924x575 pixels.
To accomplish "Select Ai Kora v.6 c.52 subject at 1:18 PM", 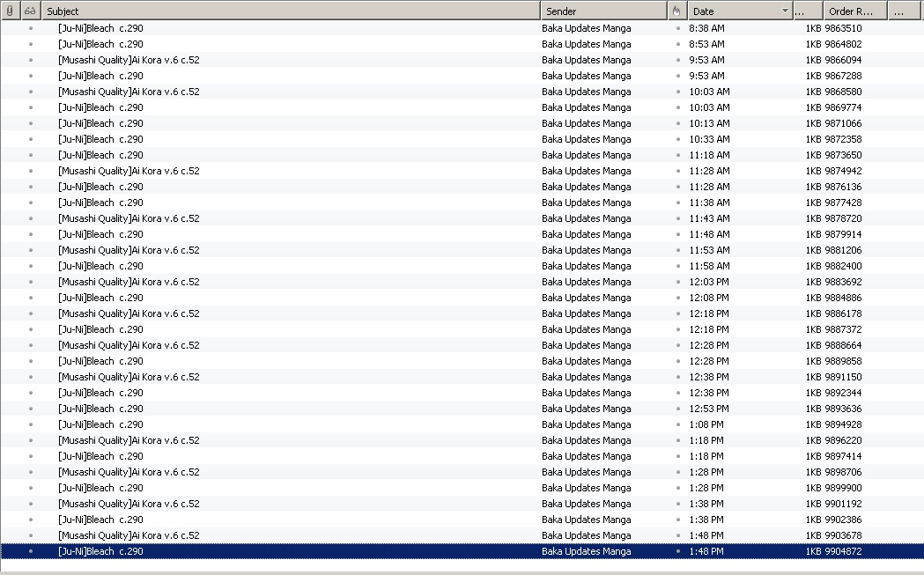I will pos(129,440).
